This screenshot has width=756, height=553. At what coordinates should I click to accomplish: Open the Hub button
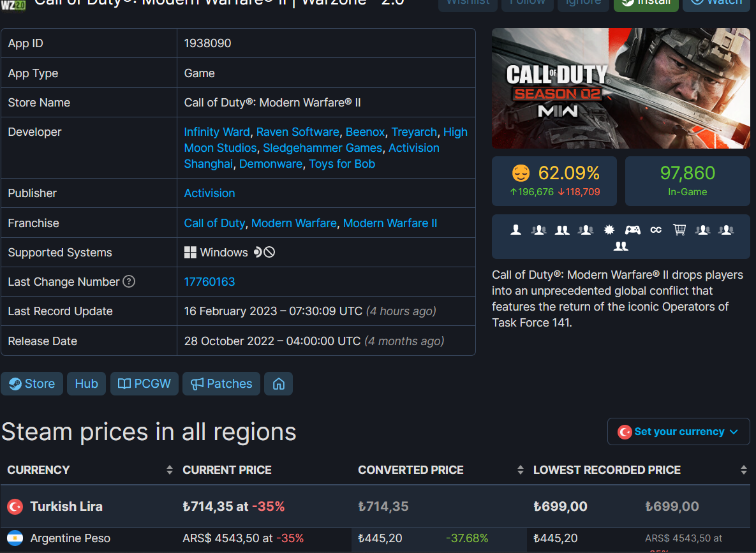(86, 384)
